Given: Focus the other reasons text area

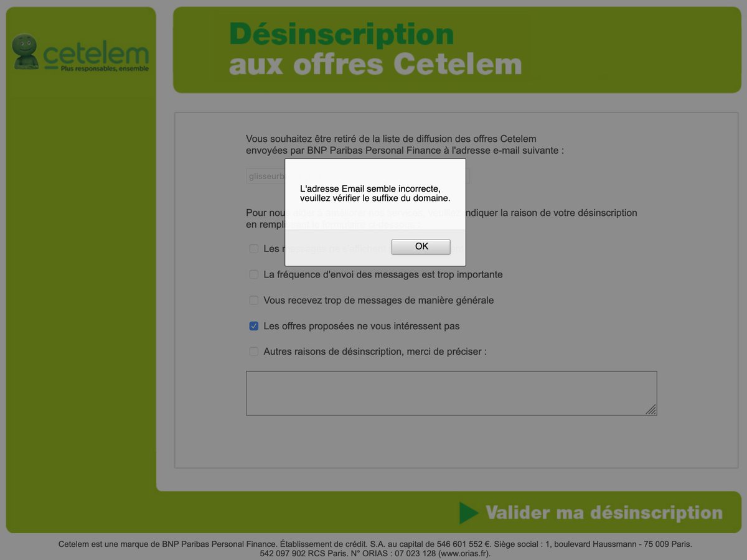Looking at the screenshot, I should click(x=451, y=393).
